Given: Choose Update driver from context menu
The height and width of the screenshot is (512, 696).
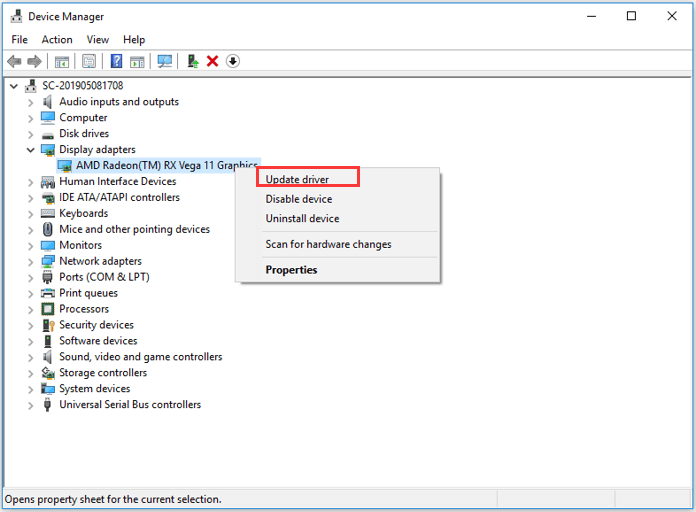Looking at the screenshot, I should click(297, 179).
